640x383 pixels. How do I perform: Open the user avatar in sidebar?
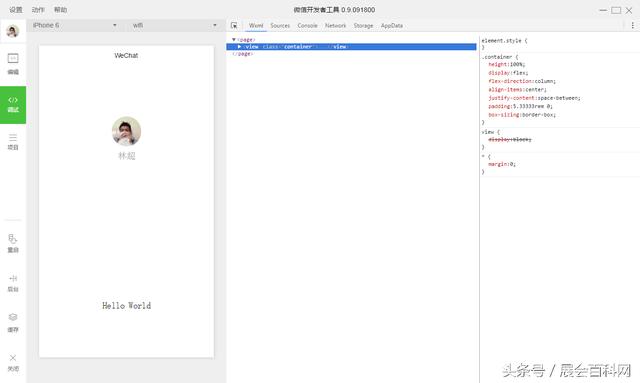click(13, 31)
